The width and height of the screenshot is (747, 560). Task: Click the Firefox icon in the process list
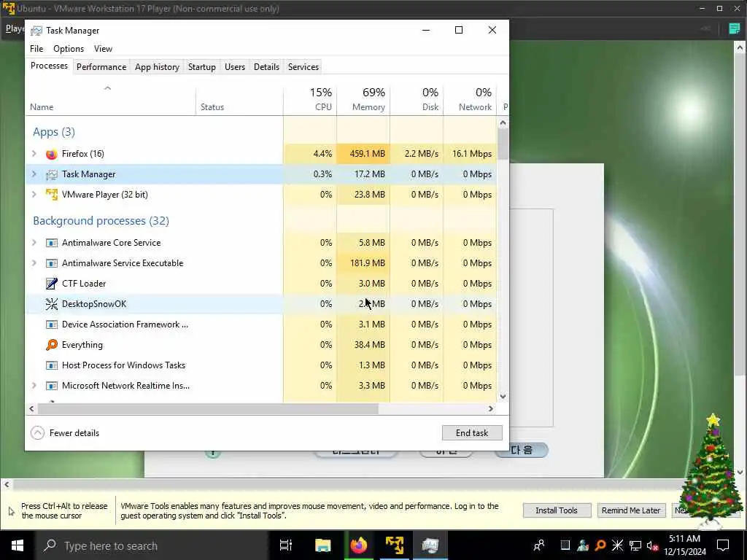point(52,154)
